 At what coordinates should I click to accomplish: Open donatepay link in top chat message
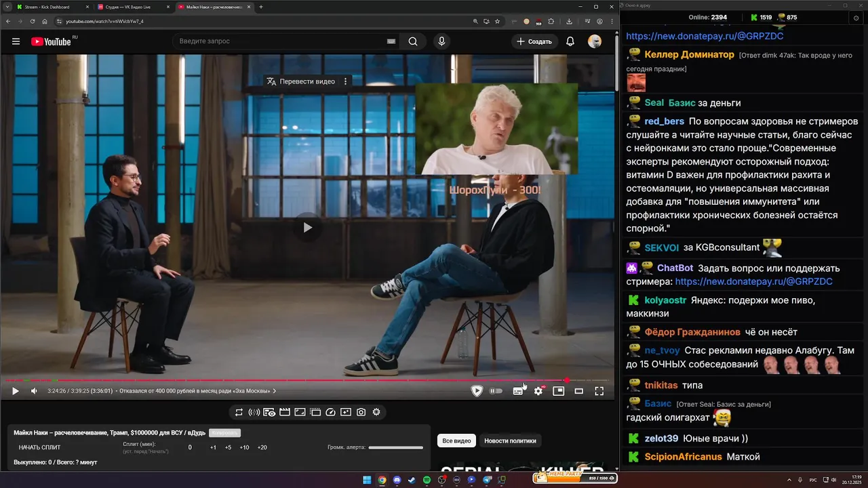click(x=705, y=36)
